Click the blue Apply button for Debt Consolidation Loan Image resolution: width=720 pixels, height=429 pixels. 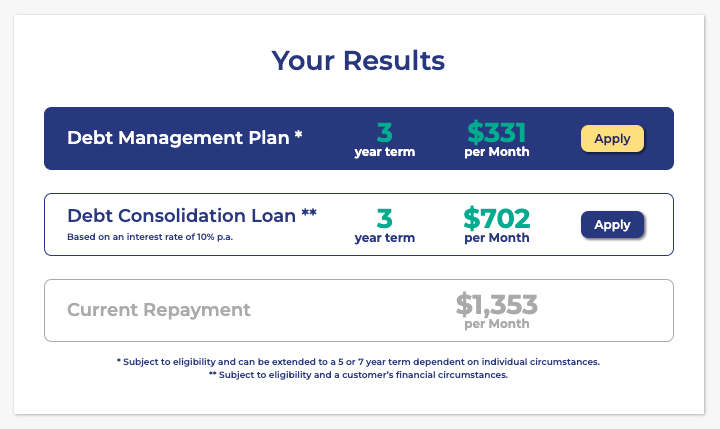coord(612,225)
